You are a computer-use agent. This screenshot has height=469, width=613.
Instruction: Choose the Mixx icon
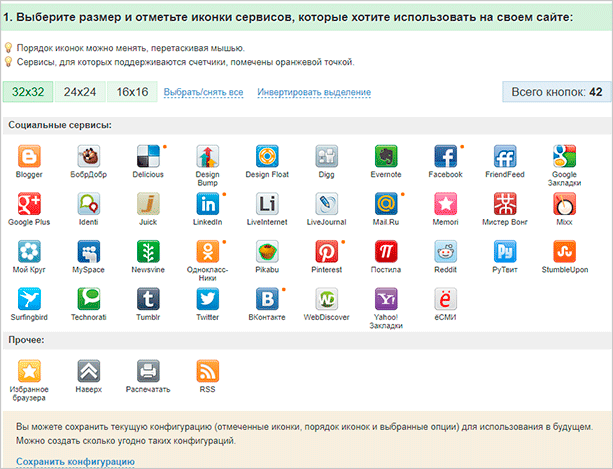(564, 204)
